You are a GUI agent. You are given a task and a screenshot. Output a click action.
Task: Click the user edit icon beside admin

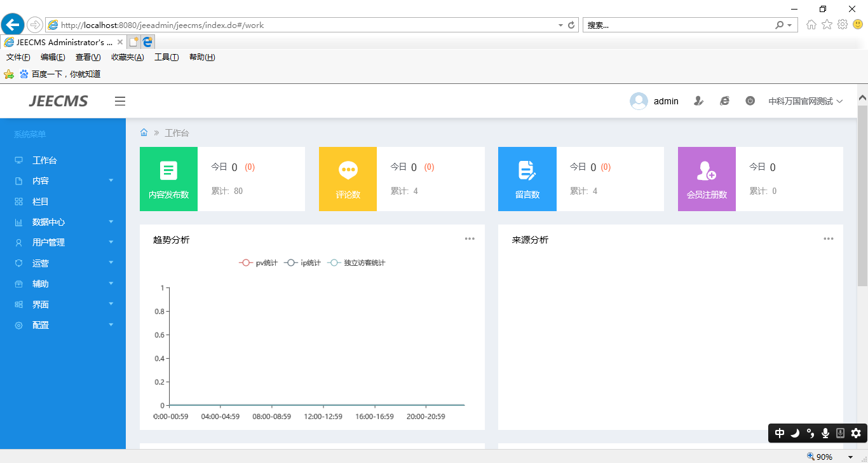(698, 101)
